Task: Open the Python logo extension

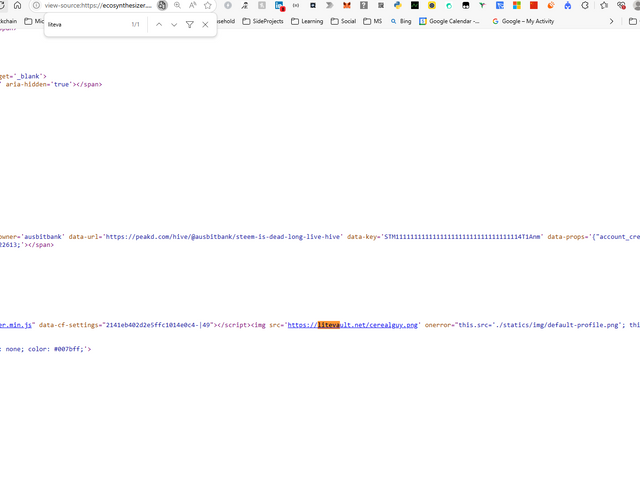Action: [x=398, y=5]
